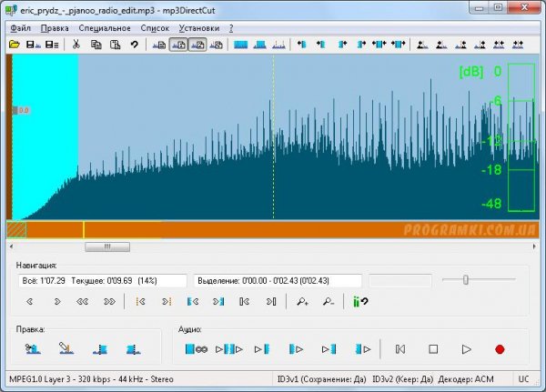The image size is (546, 392).
Task: Jump forward with double right chevrons
Action: [x=109, y=301]
